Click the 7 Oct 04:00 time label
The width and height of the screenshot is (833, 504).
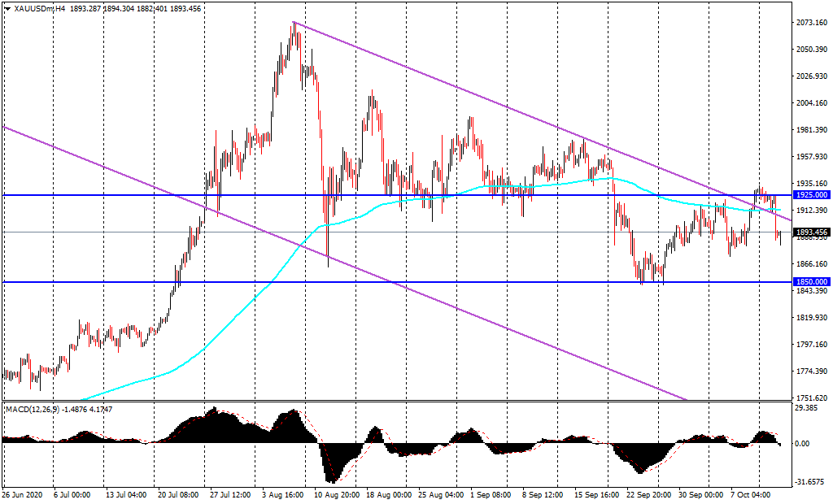click(x=748, y=494)
